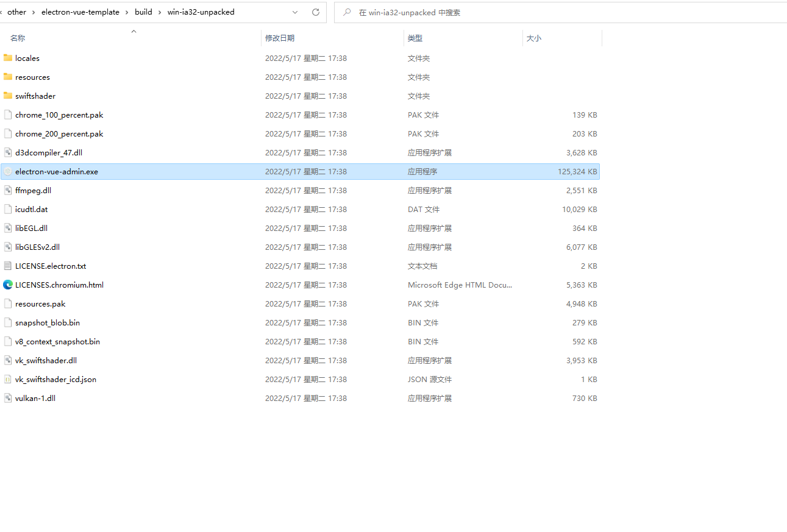The image size is (787, 532).
Task: Select the ffmpeg.dll file name
Action: click(33, 191)
